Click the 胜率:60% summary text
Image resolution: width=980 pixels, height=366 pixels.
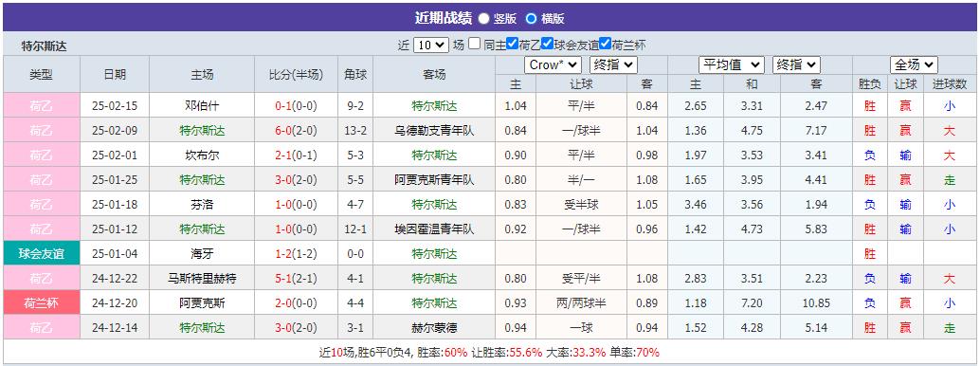pos(442,352)
